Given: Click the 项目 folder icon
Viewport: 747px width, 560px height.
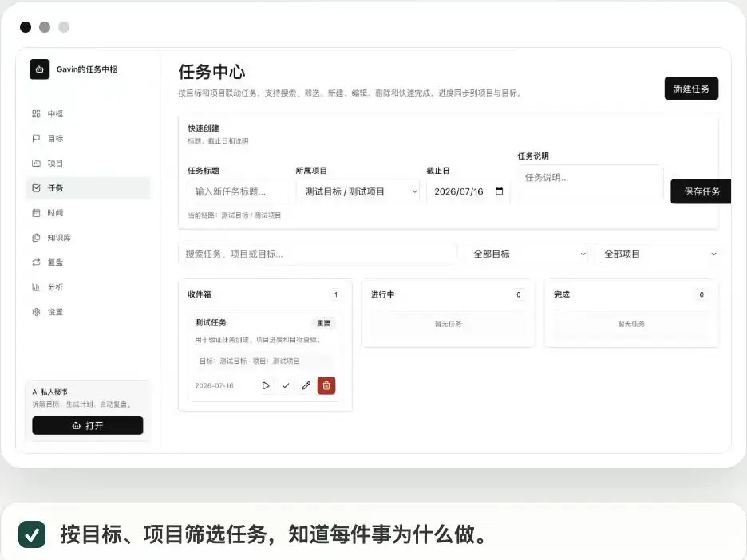Looking at the screenshot, I should [x=36, y=164].
